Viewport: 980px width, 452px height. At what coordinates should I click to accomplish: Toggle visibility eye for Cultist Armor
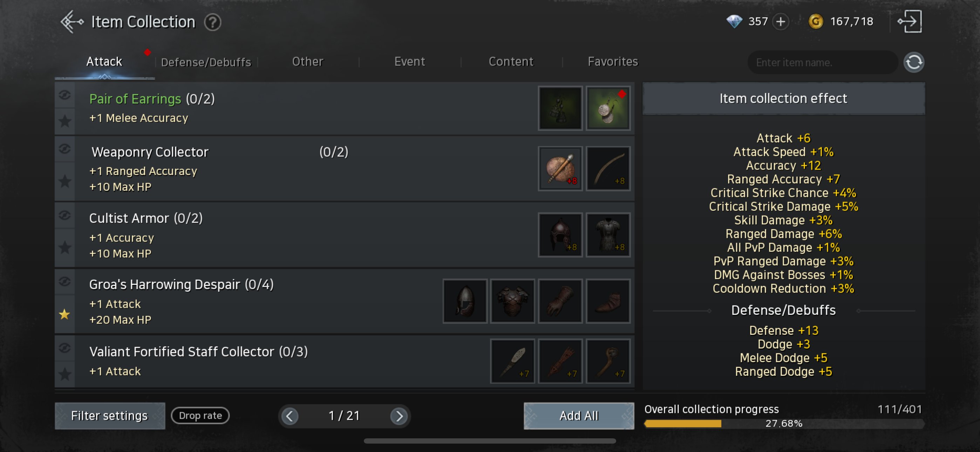(x=65, y=215)
